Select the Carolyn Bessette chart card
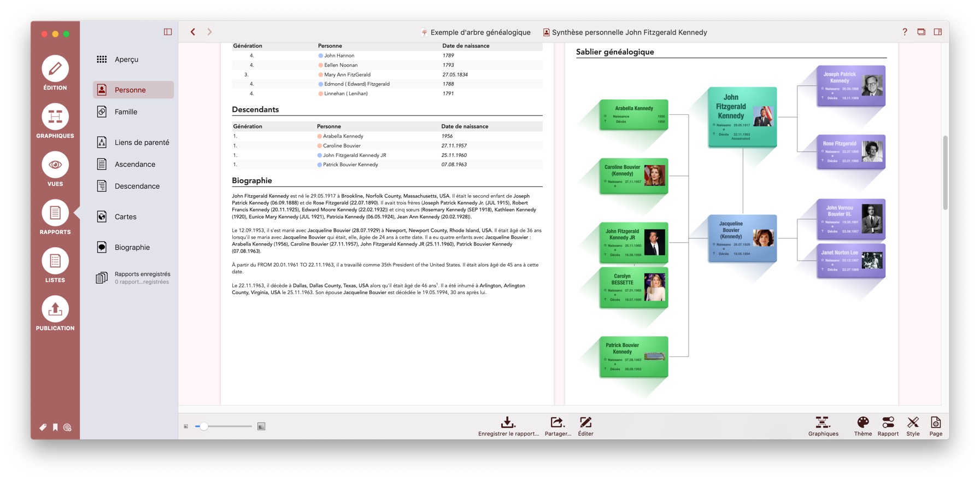The height and width of the screenshot is (480, 980). 633,287
